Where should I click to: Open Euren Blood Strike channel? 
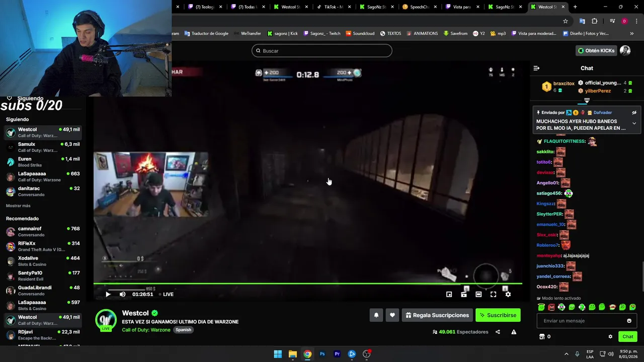point(43,162)
